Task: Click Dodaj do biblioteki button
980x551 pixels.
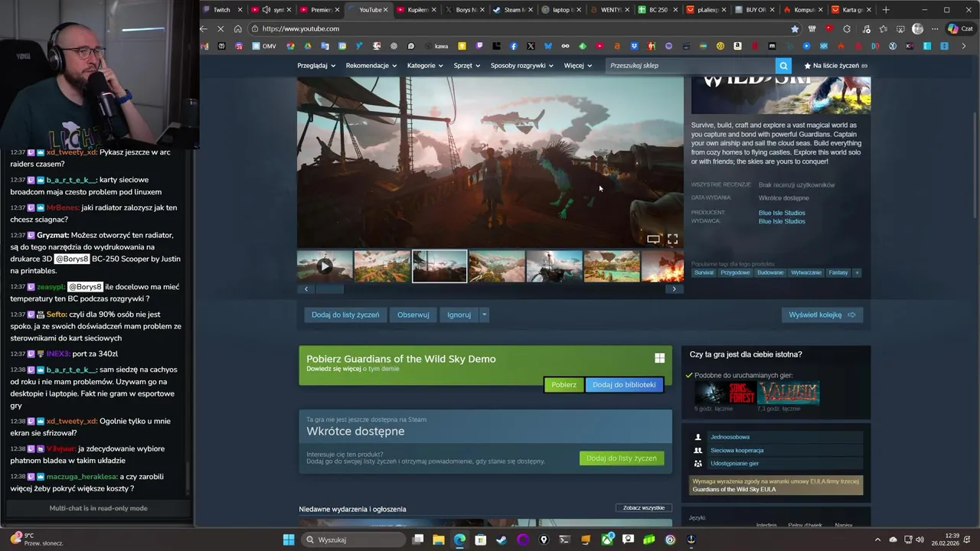Action: [624, 385]
